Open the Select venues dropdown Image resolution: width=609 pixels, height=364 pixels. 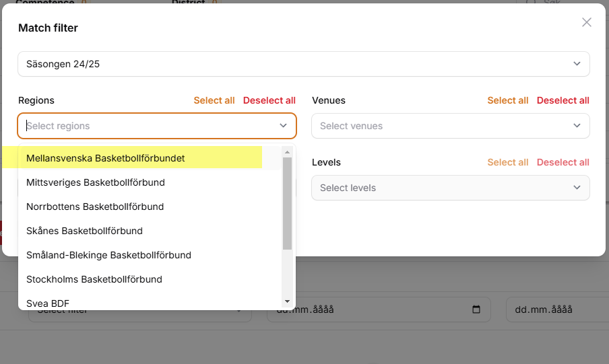pos(451,126)
